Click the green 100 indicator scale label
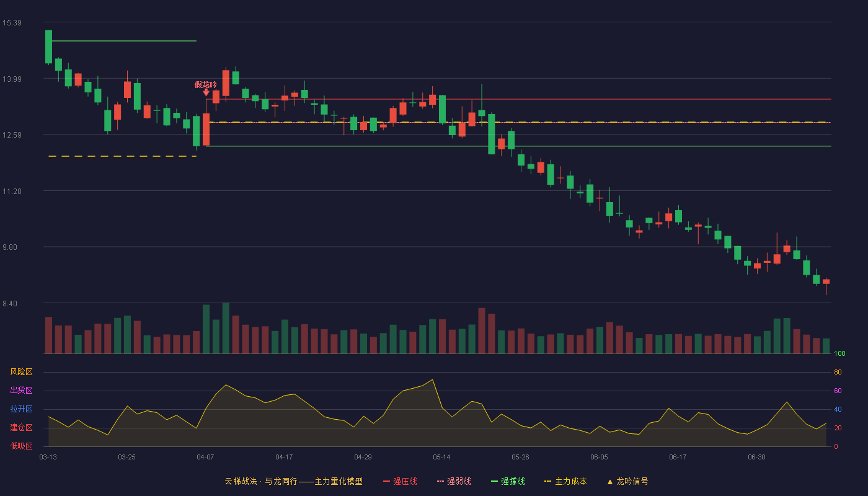This screenshot has height=496, width=868. [839, 354]
